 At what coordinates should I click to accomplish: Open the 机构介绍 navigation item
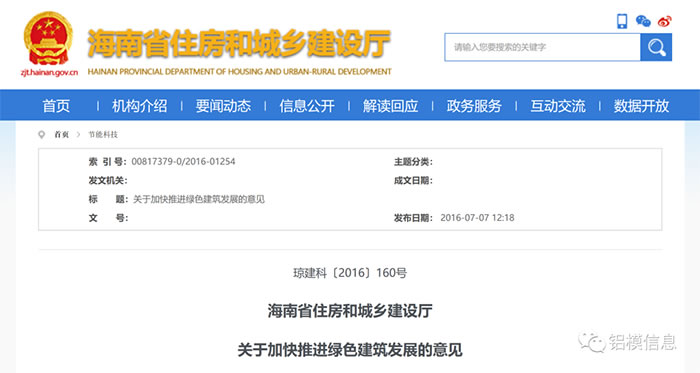(x=139, y=106)
